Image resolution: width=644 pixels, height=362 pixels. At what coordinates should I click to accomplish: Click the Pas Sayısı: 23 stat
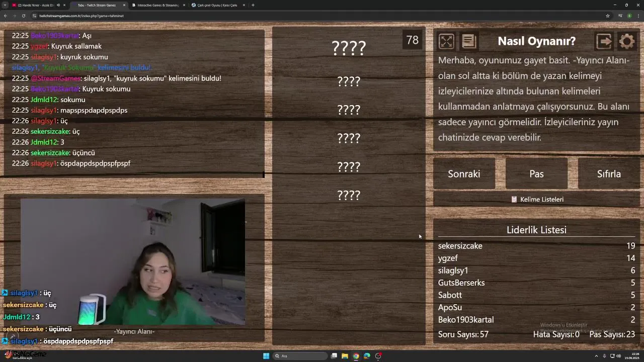(x=612, y=334)
